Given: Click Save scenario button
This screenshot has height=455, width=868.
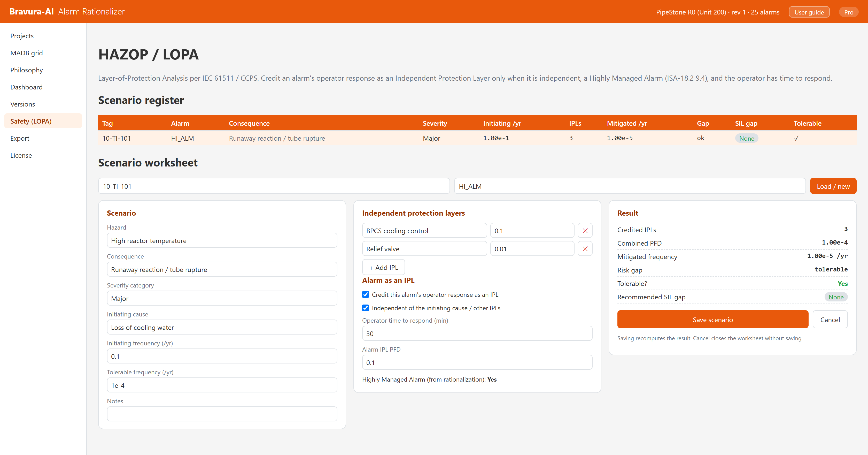Looking at the screenshot, I should pyautogui.click(x=713, y=320).
